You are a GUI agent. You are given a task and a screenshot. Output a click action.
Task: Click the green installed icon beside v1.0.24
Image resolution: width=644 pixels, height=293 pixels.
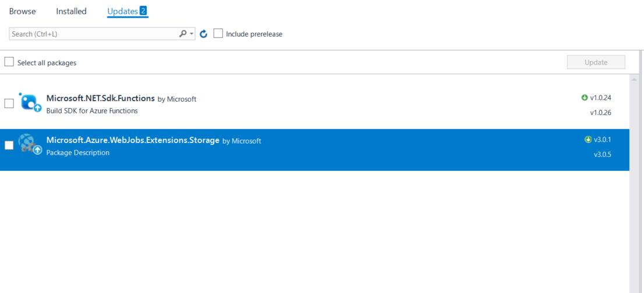585,98
